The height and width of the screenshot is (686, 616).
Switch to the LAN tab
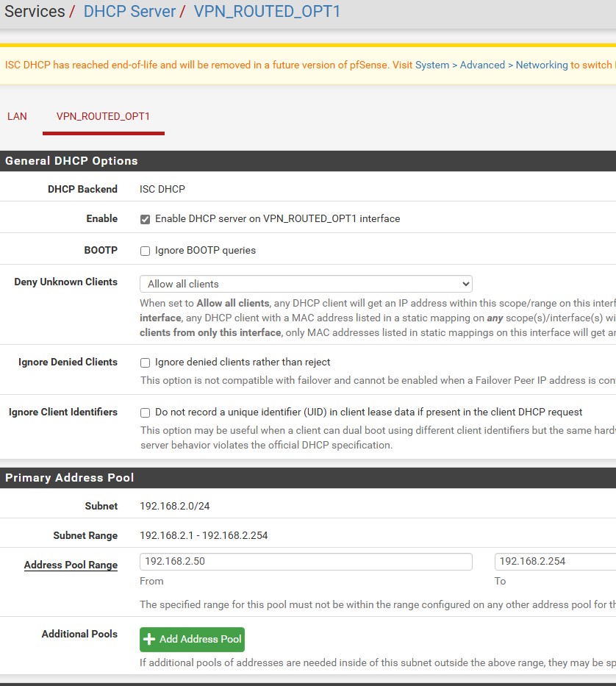pyautogui.click(x=17, y=116)
